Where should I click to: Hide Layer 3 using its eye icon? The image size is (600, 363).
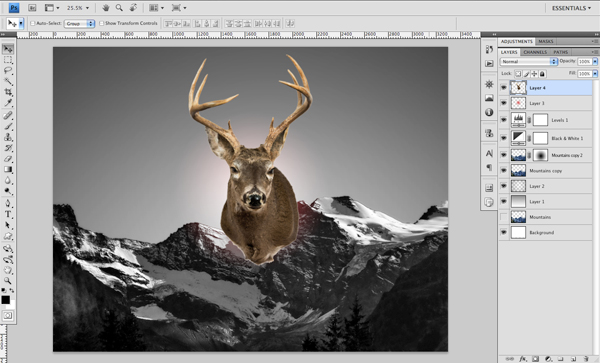point(504,103)
